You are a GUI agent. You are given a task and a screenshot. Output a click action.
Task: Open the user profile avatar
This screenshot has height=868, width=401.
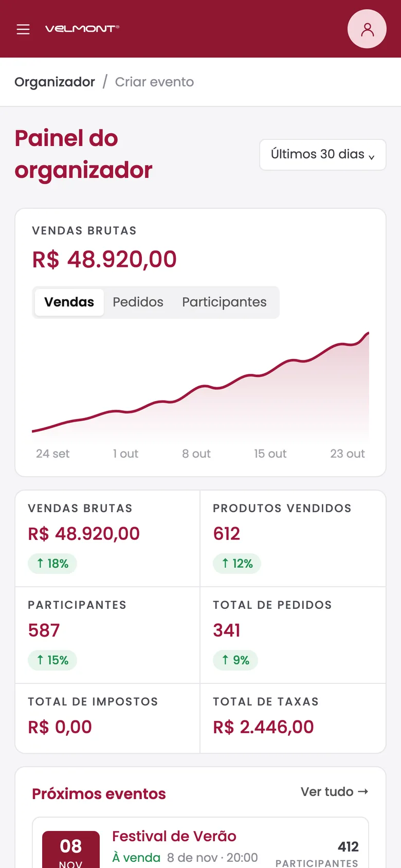(367, 29)
